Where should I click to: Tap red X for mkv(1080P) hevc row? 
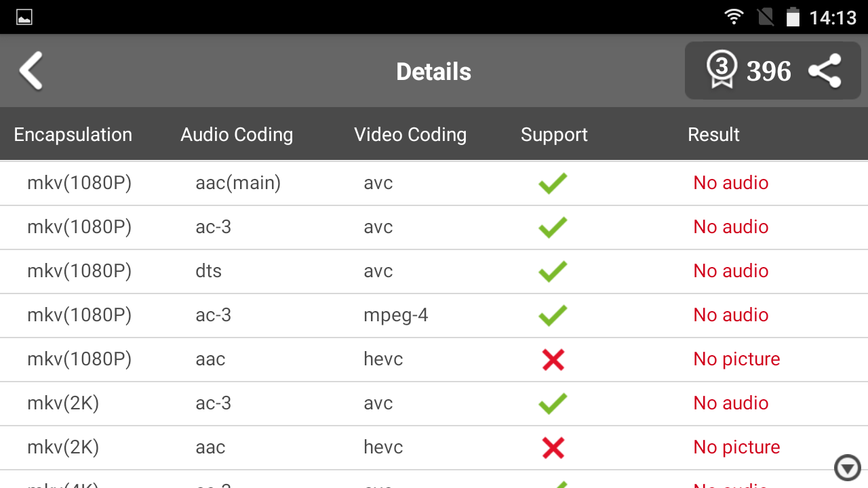[x=553, y=359]
